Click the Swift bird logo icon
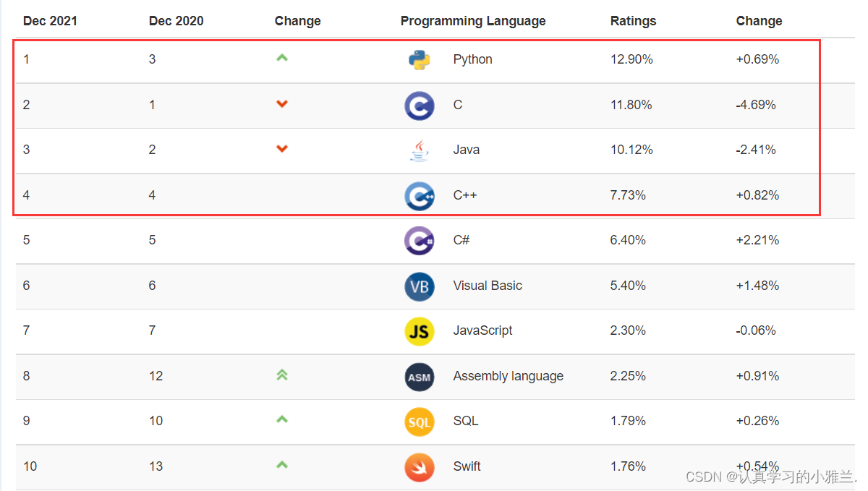The image size is (868, 491). 420,466
